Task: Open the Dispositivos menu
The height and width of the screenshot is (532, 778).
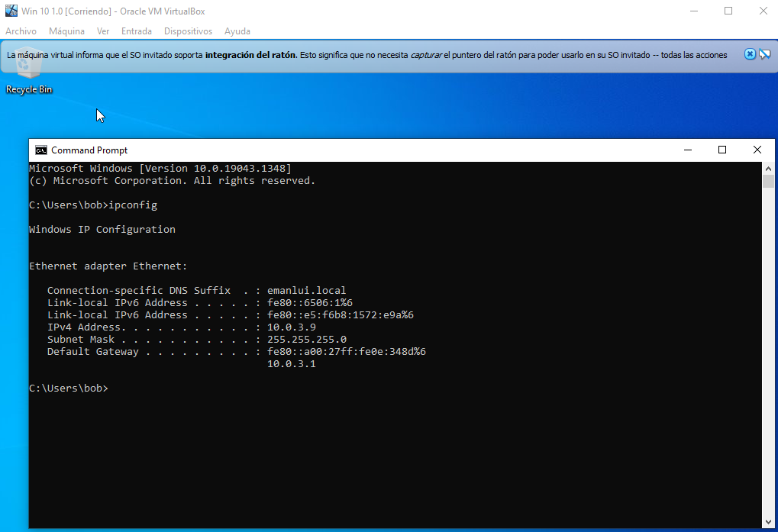Action: tap(188, 31)
